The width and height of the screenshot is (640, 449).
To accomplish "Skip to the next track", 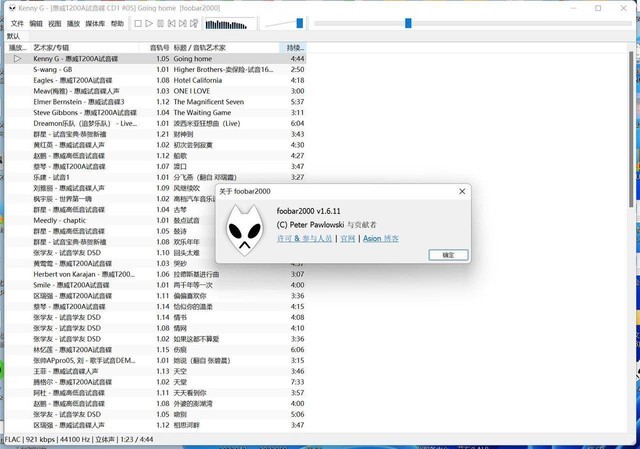I will click(183, 24).
